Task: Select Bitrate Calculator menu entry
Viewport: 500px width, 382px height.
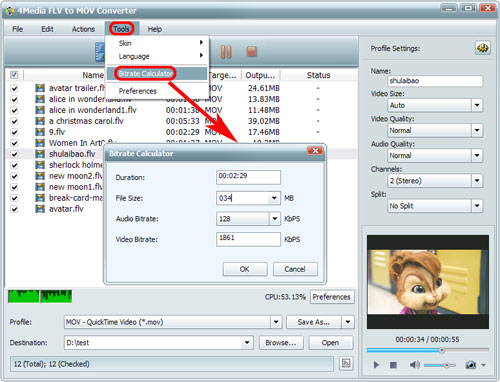Action: tap(157, 73)
